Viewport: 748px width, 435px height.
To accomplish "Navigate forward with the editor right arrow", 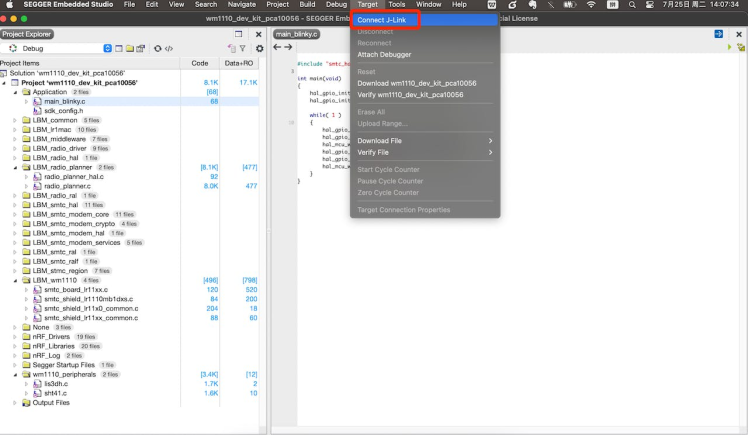I will [x=288, y=47].
